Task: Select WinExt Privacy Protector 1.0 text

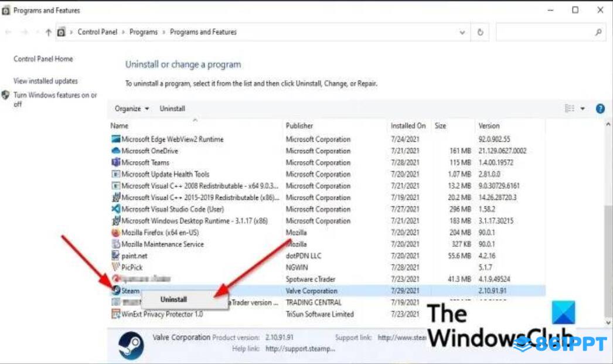Action: click(x=162, y=314)
